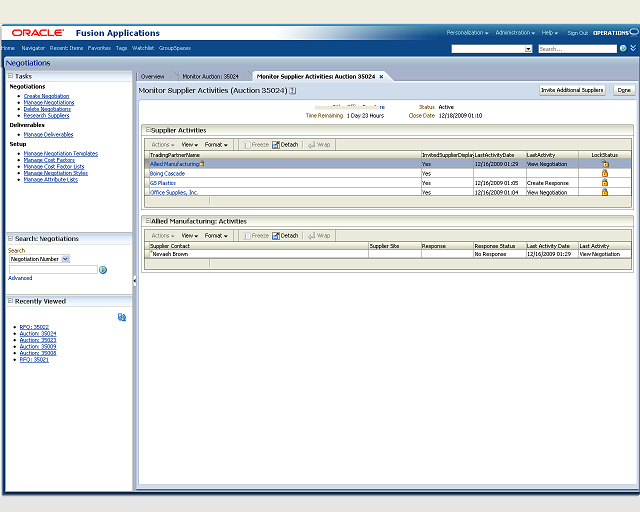Open Recent Items in the navigation bar

pyautogui.click(x=66, y=48)
